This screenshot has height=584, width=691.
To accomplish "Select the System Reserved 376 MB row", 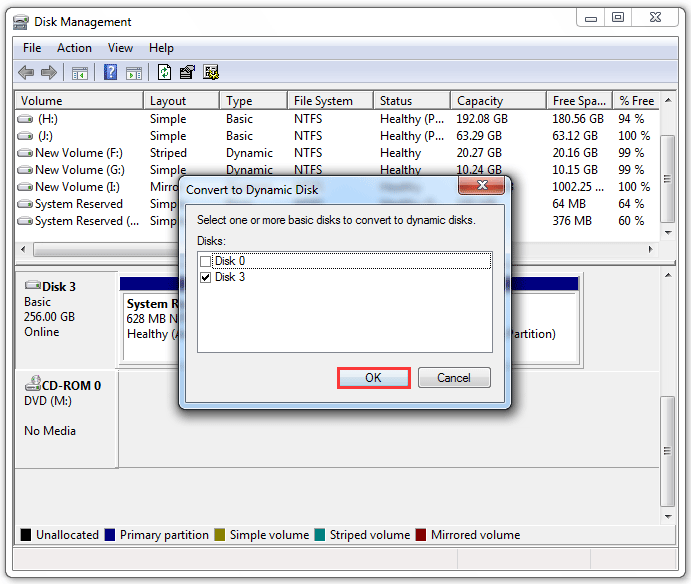I will pyautogui.click(x=337, y=221).
